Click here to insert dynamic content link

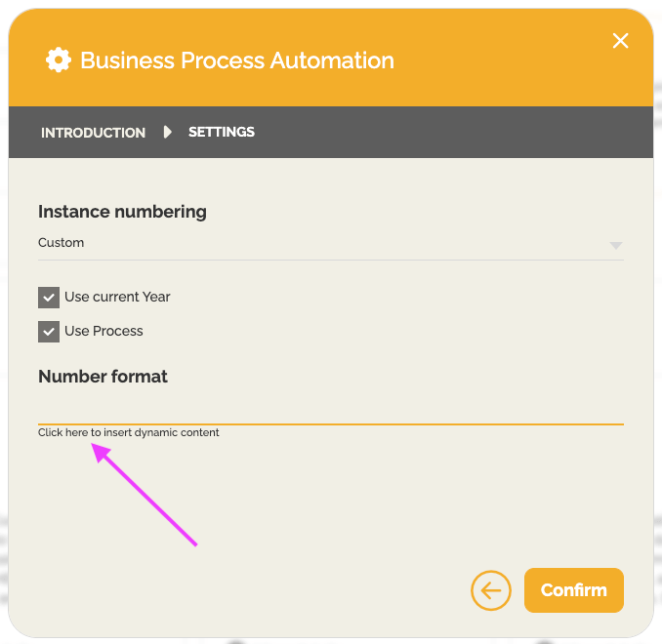click(x=128, y=432)
